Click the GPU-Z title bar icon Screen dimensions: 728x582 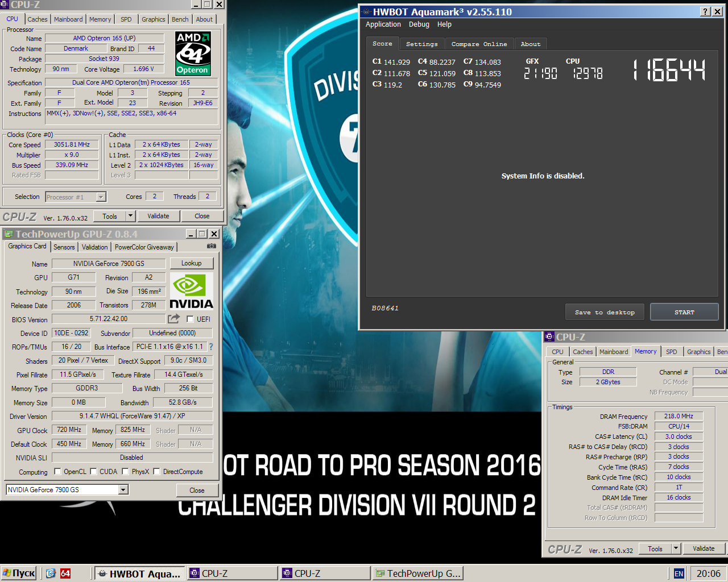[9, 234]
